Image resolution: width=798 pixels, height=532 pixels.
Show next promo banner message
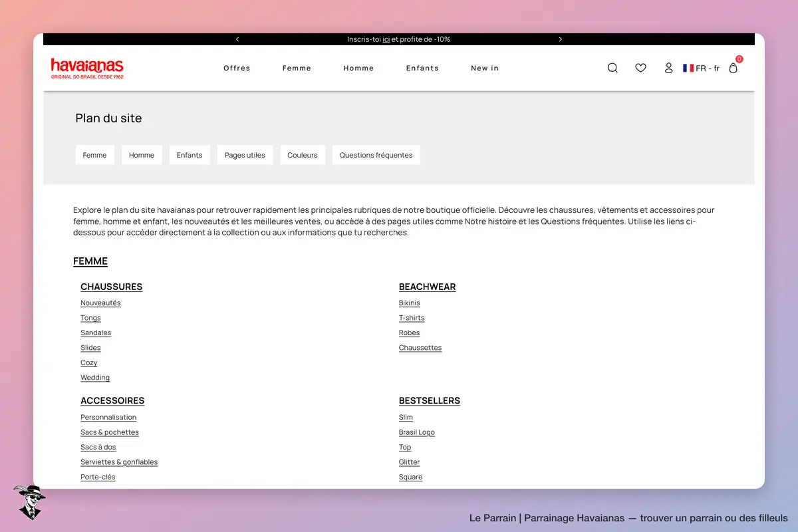coord(560,39)
